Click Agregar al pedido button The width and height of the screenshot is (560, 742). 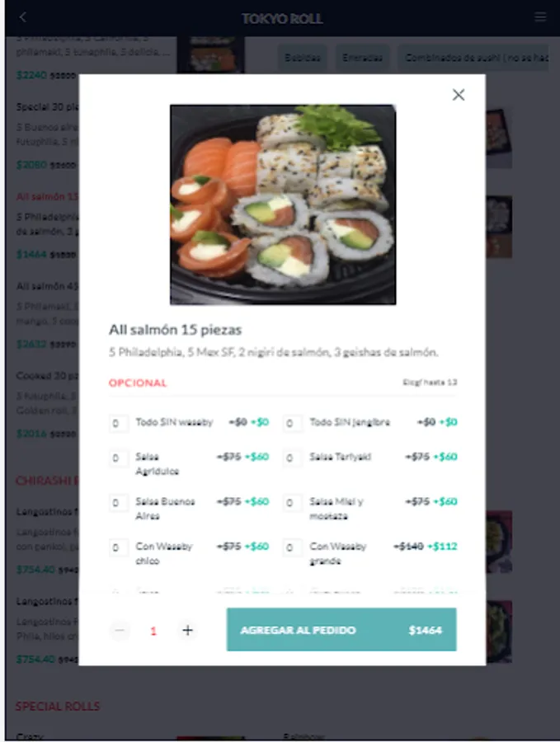[341, 630]
